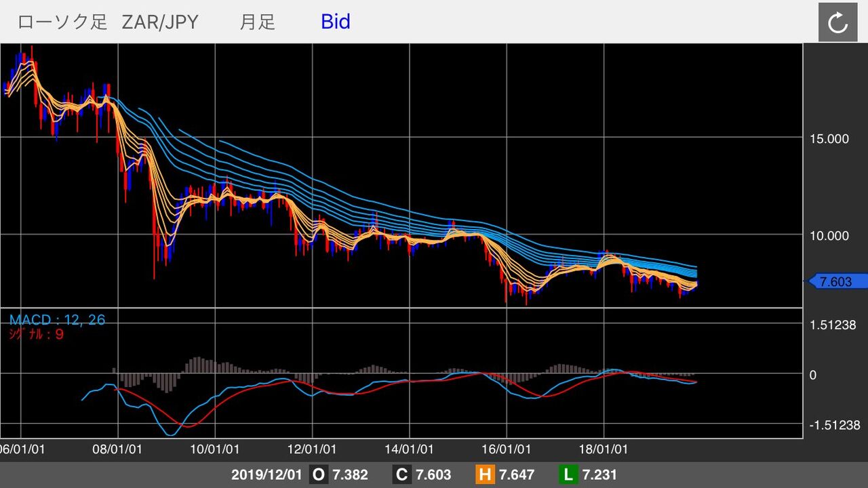This screenshot has width=868, height=488.
Task: Click the MACD zero level axis label
Action: 812,375
